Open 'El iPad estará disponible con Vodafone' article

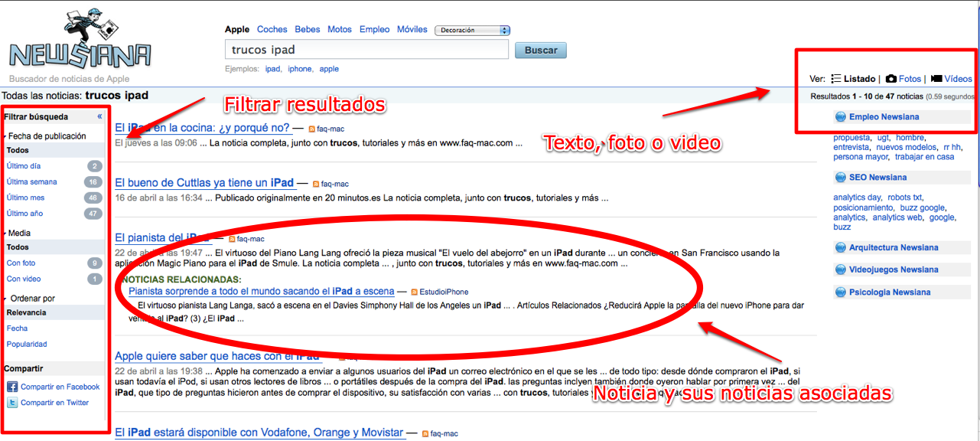259,433
